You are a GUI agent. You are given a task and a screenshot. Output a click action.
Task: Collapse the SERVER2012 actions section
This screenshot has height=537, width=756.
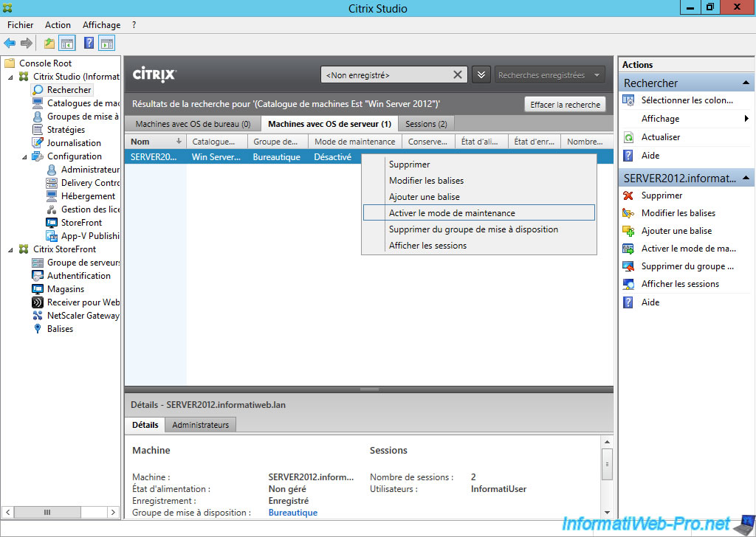746,179
